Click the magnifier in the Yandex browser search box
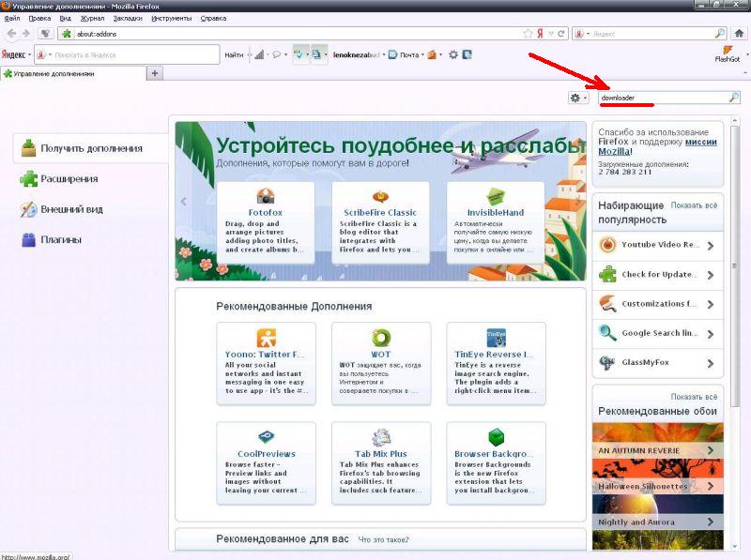 pyautogui.click(x=719, y=34)
